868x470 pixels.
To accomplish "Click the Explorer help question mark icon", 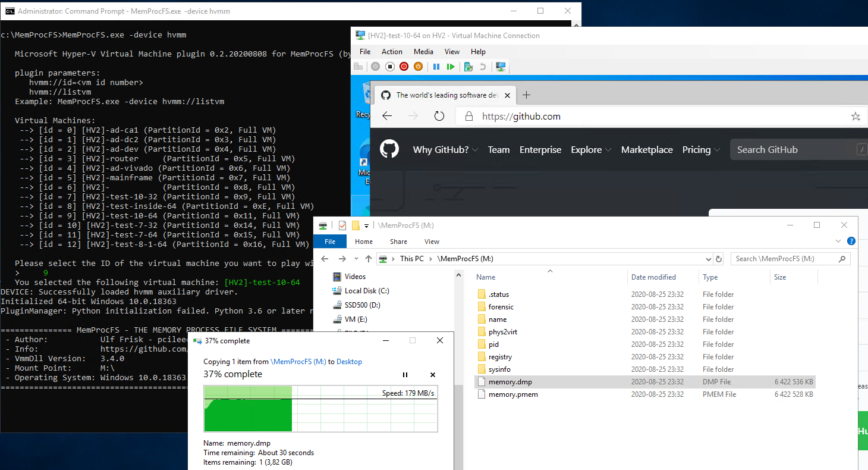I will (851, 241).
